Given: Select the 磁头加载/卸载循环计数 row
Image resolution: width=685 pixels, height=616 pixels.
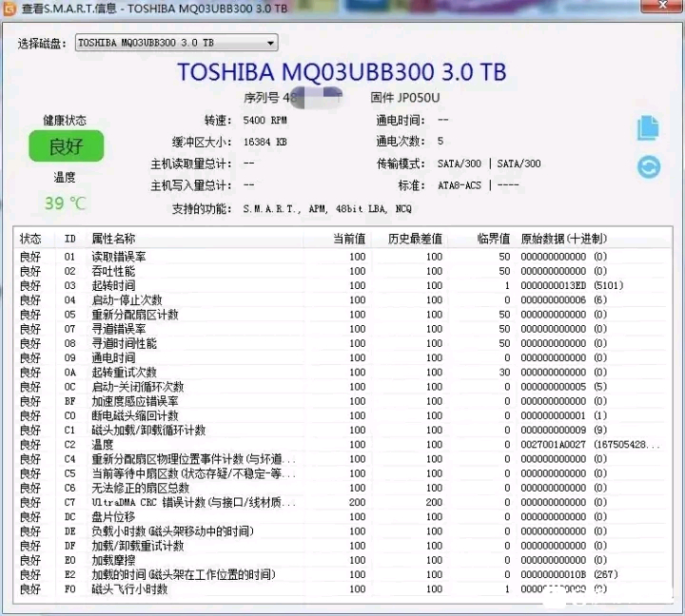Looking at the screenshot, I should pos(342,430).
